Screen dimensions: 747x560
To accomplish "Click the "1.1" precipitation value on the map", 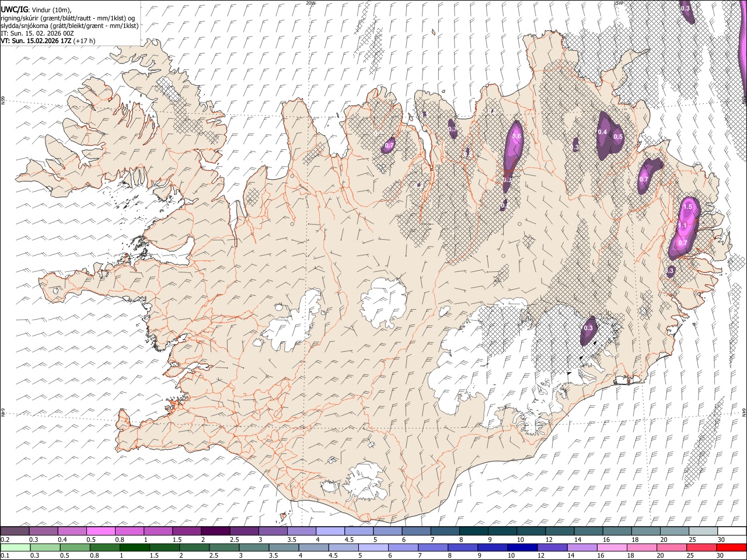I will 682,226.
